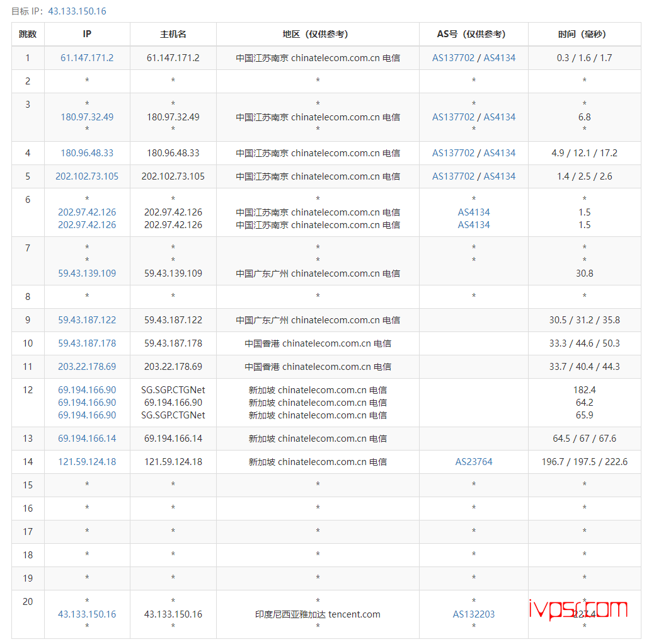Select time value 0.3 / 1.6 / 1.7
Viewport: 649px width, 644px height.
click(585, 58)
